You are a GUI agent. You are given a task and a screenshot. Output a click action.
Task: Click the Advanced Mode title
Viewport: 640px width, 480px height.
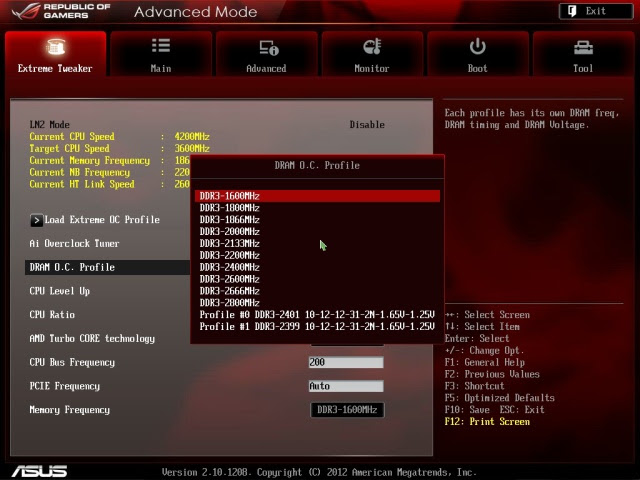tap(196, 12)
